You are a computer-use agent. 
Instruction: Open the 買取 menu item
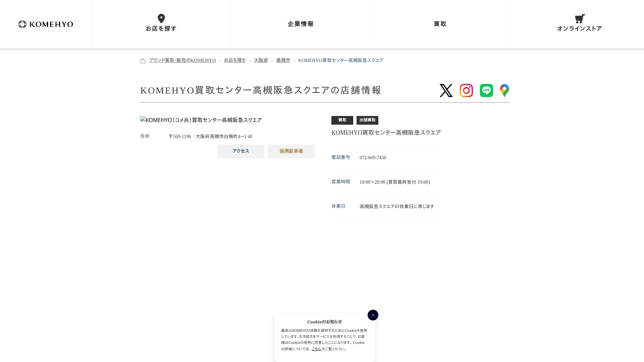coord(440,24)
